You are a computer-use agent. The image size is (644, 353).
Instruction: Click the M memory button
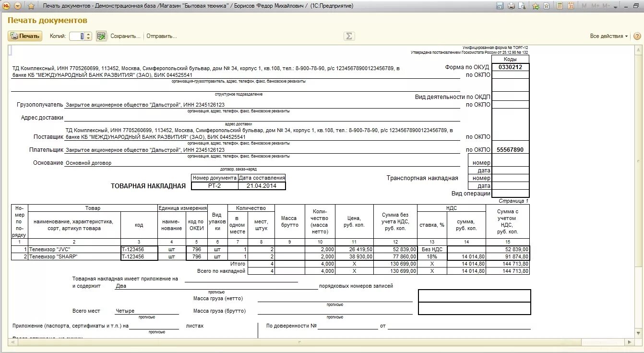click(584, 6)
